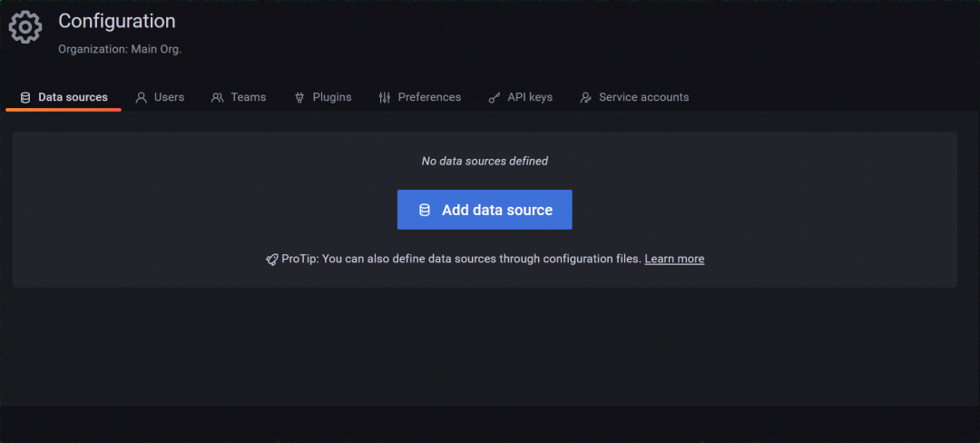Switch to the Users tab
This screenshot has height=443, width=980.
[160, 97]
